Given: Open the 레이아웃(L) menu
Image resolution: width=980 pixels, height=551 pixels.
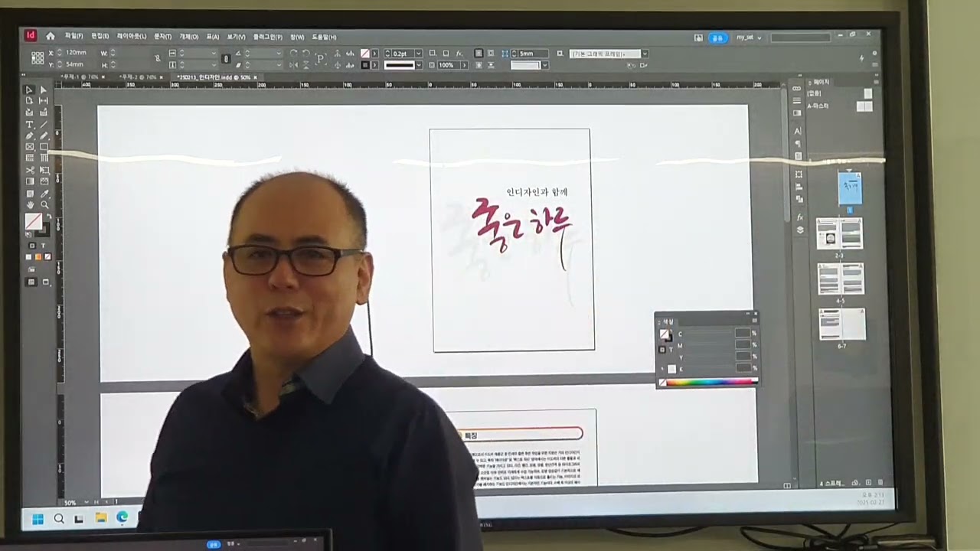Looking at the screenshot, I should coord(132,37).
